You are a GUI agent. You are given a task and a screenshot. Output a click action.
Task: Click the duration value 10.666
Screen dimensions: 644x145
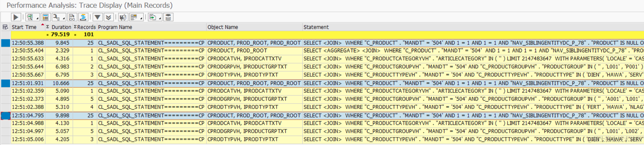click(x=61, y=83)
